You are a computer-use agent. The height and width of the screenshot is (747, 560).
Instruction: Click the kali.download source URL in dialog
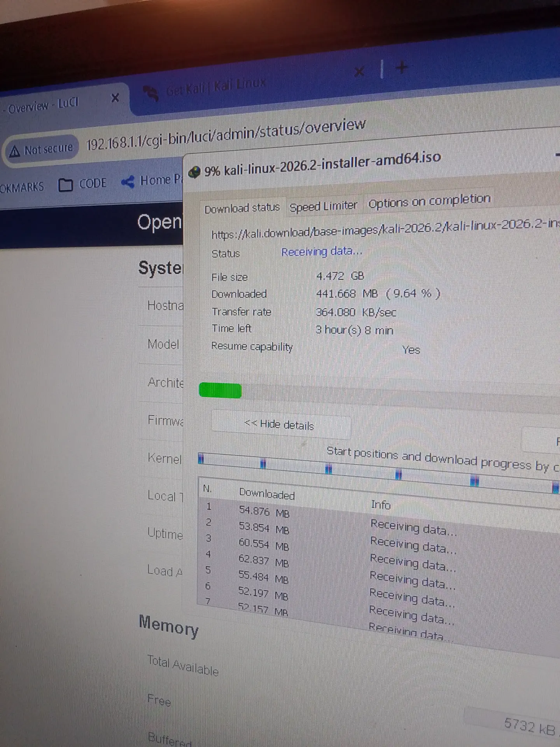coord(385,229)
